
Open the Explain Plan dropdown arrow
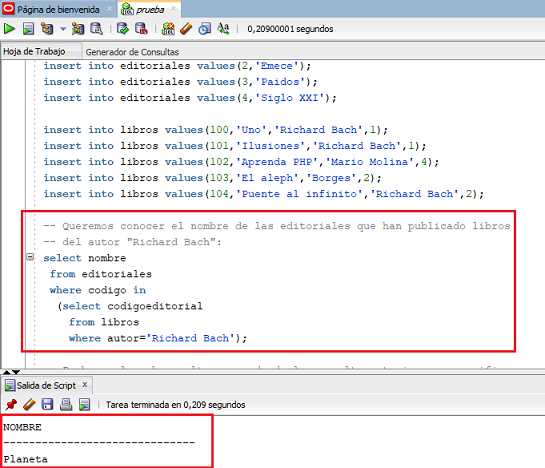(63, 29)
